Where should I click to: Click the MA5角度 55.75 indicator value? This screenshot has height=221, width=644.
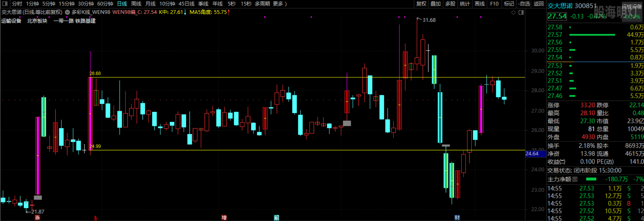[210, 12]
